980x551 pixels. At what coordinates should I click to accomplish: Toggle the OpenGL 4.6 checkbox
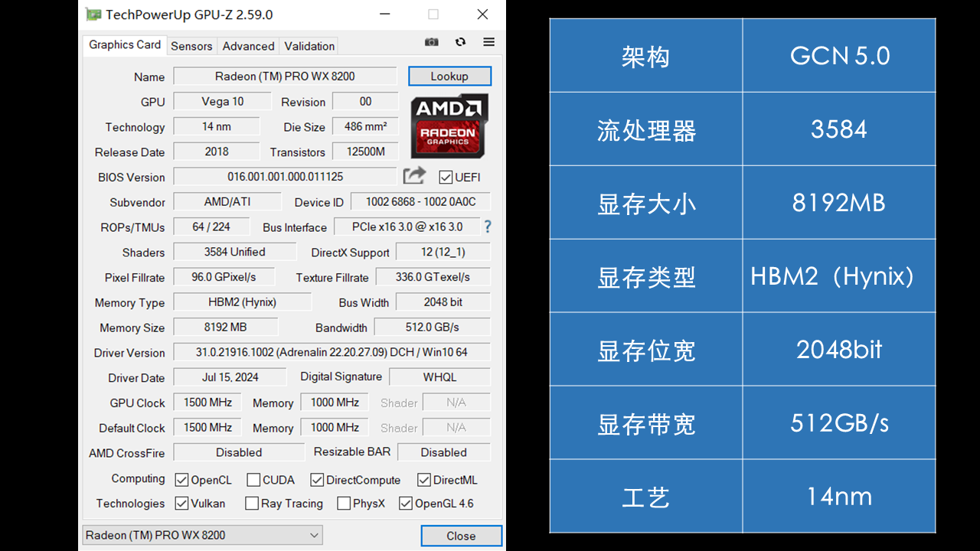(406, 504)
